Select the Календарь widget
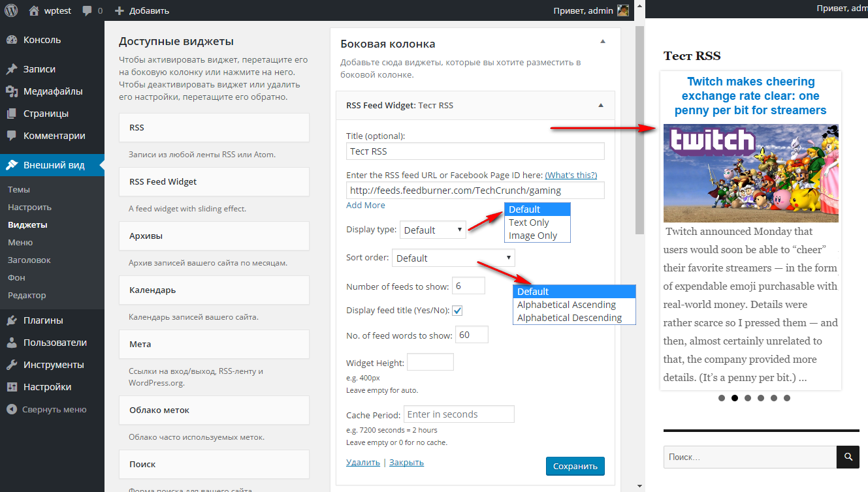The height and width of the screenshot is (492, 868). click(214, 290)
